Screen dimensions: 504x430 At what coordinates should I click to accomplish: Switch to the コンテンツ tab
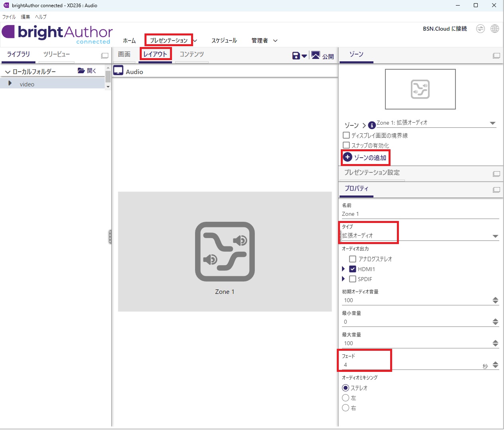click(x=191, y=54)
